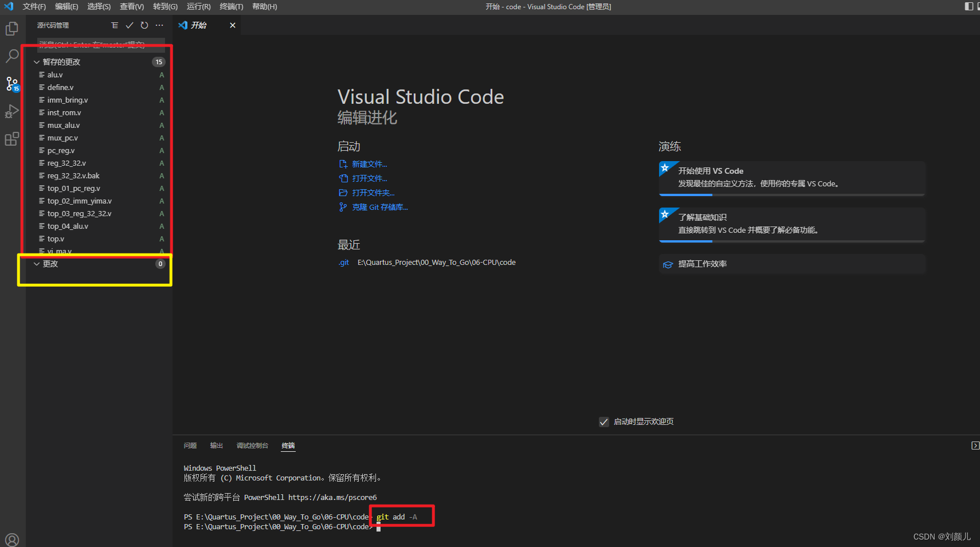Open the 终端(T) menu
The height and width of the screenshot is (547, 980).
pos(232,6)
